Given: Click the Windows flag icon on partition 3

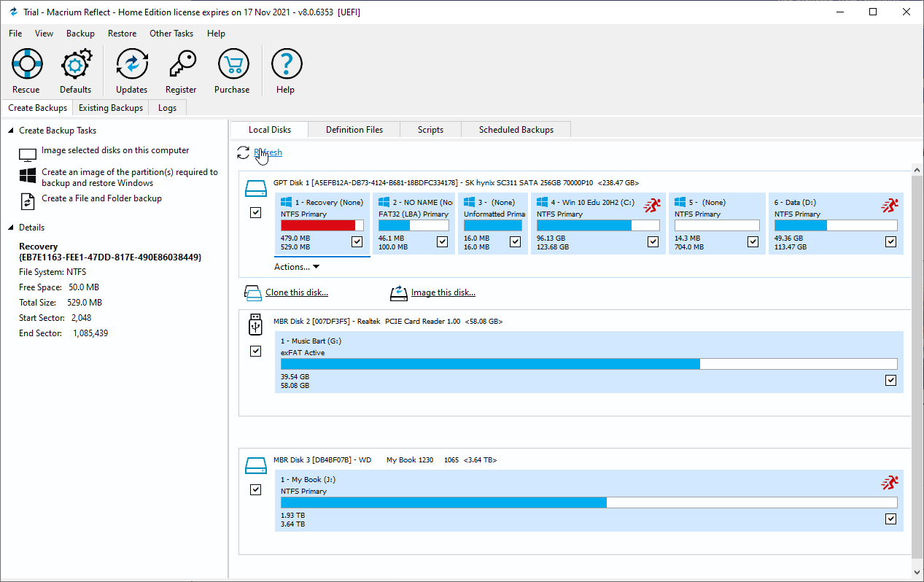Looking at the screenshot, I should (x=470, y=202).
